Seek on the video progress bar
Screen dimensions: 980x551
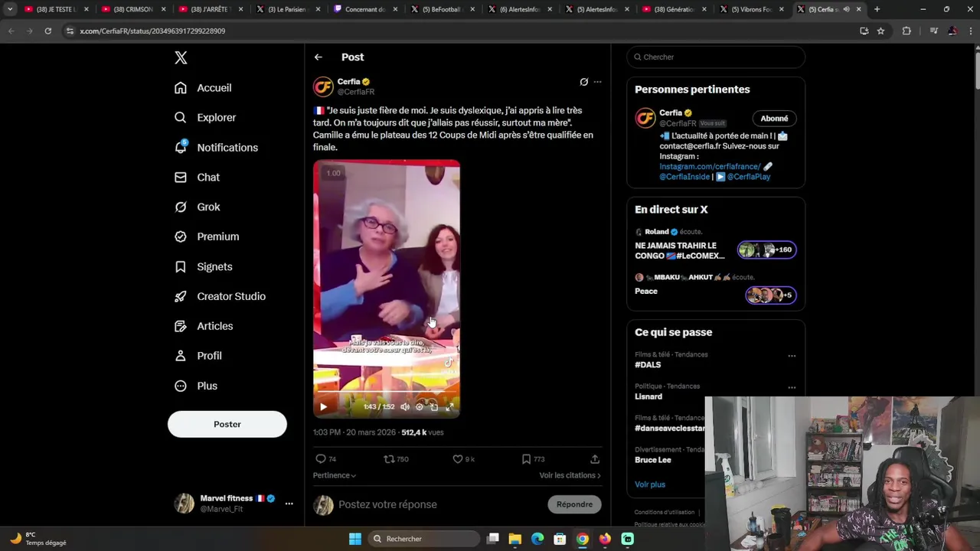click(387, 393)
